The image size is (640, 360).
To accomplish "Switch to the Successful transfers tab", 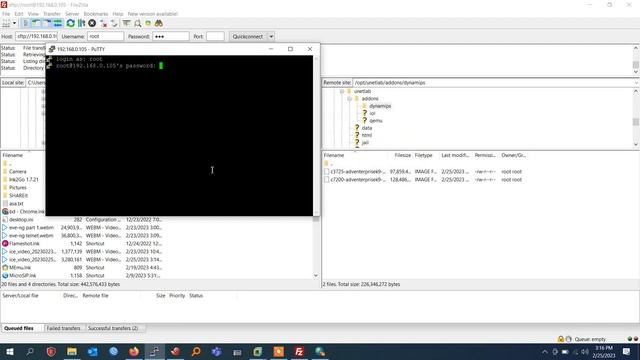I will click(113, 328).
